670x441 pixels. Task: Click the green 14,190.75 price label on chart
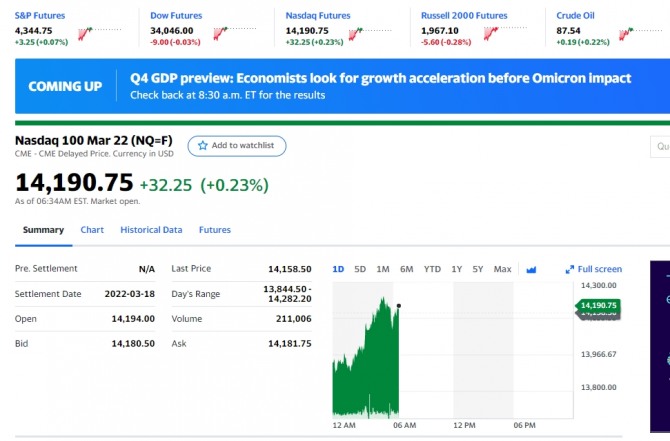tap(598, 306)
